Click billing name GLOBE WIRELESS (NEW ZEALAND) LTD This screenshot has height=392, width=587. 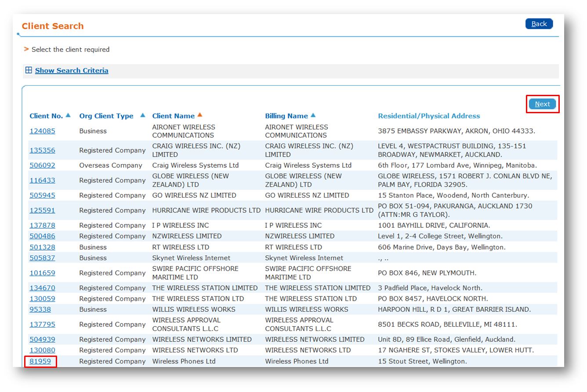(303, 180)
